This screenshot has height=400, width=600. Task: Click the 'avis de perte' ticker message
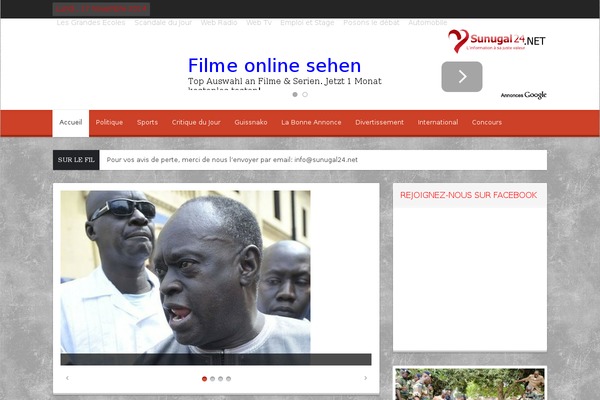pyautogui.click(x=232, y=160)
